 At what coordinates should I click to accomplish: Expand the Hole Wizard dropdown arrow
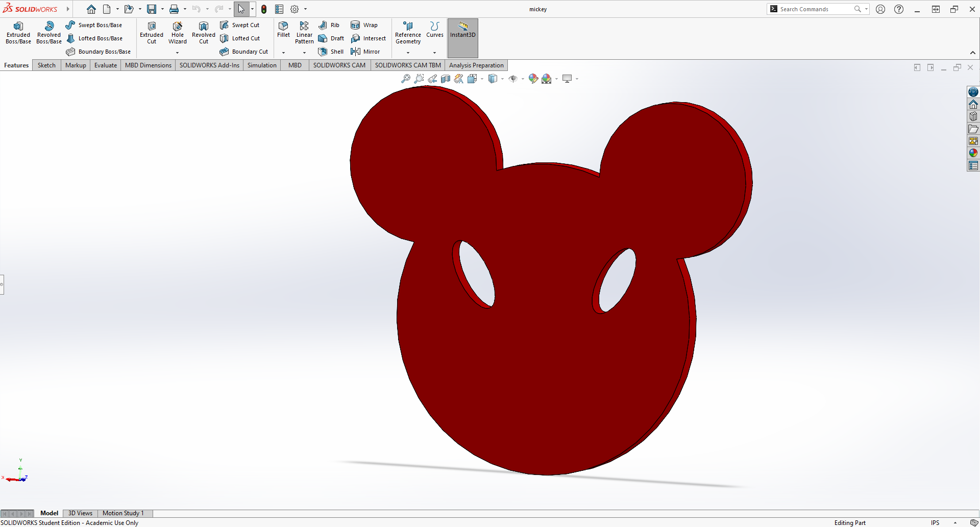coord(178,53)
